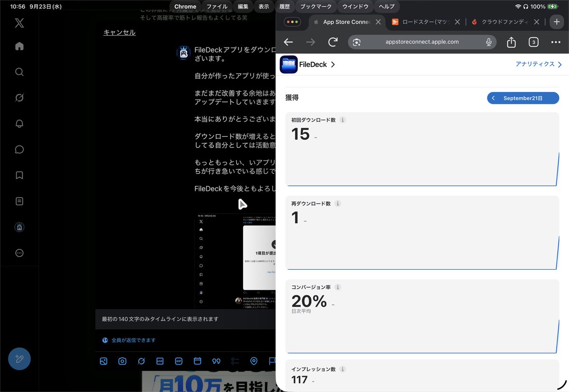Viewport: 569px width, 392px height.
Task: Go forward in Chrome
Action: 311,42
